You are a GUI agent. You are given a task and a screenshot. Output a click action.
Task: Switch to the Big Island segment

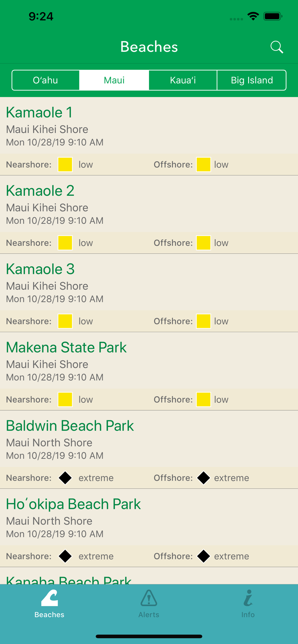(252, 80)
